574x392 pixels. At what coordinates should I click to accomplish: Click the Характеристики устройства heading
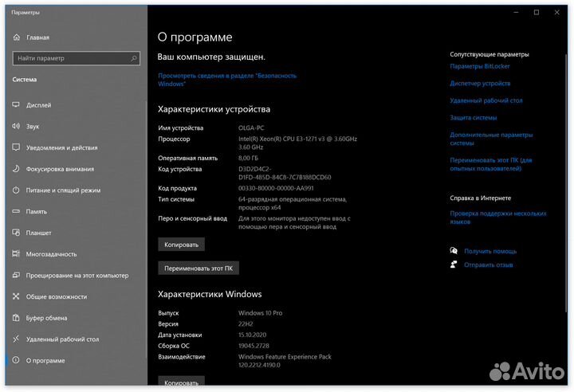pos(214,109)
